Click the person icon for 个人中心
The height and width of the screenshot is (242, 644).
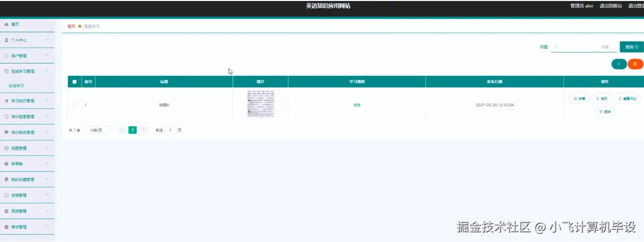[x=6, y=40]
